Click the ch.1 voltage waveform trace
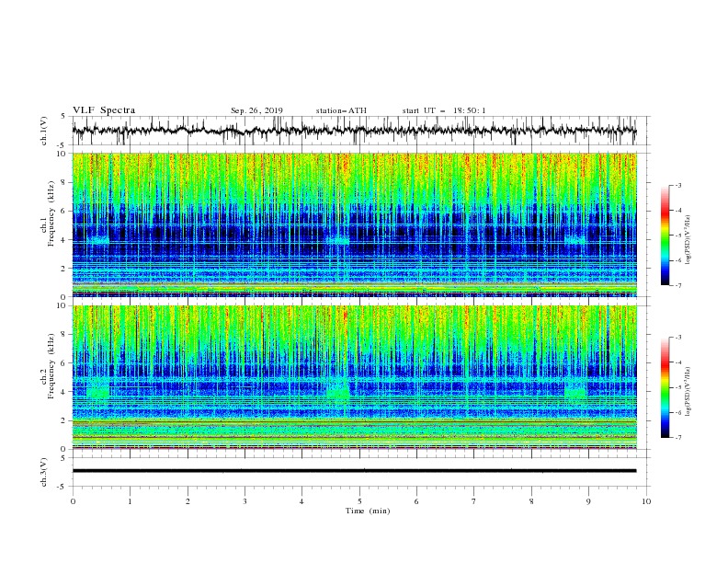 (x=354, y=131)
